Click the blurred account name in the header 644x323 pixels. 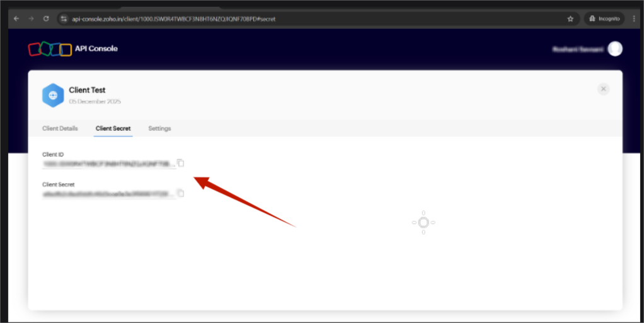tap(577, 49)
